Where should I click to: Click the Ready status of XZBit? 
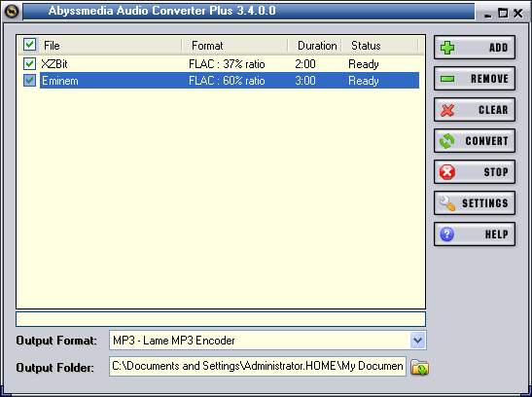point(364,64)
